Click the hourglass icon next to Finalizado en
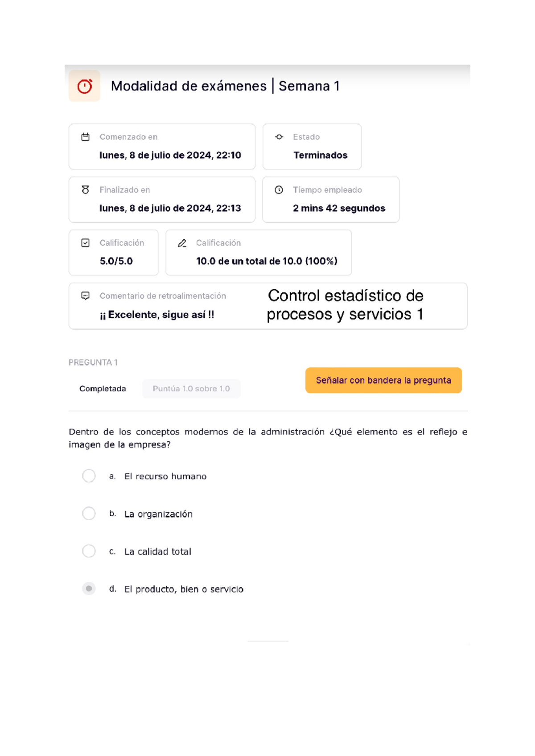Image resolution: width=535 pixels, height=756 pixels. pyautogui.click(x=86, y=189)
